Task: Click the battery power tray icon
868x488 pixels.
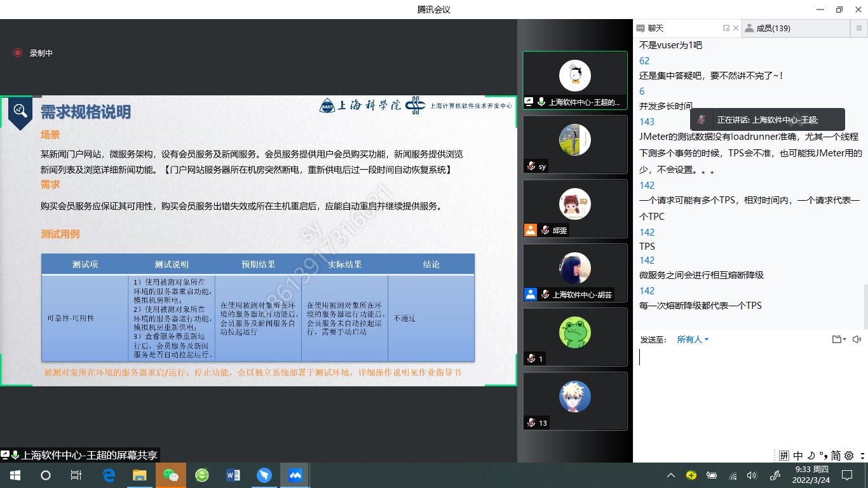Action: [712, 475]
